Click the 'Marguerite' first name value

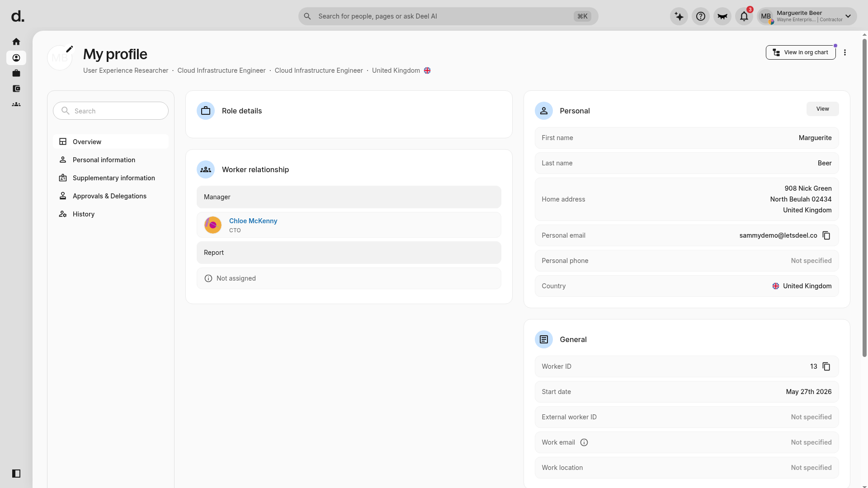coord(815,138)
